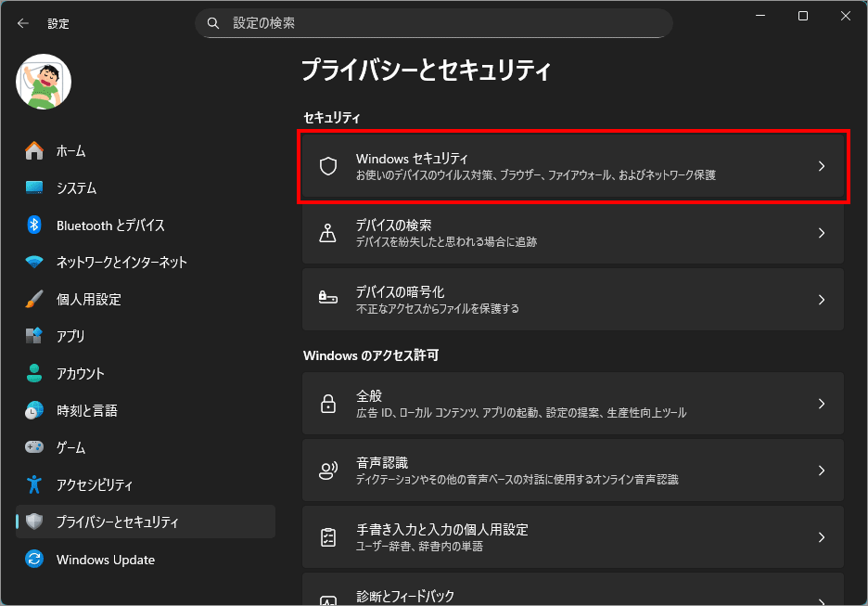
Task: Expand デバイスの検索 chevron arrow
Action: 821,233
